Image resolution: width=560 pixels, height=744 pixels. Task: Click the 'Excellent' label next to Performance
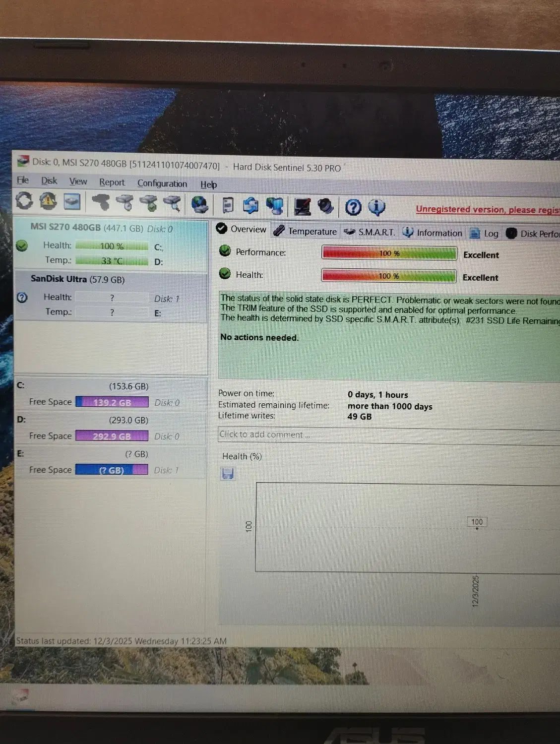click(481, 255)
